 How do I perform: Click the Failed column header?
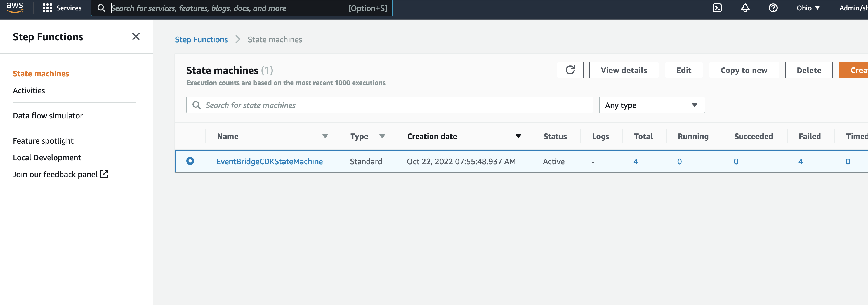coord(810,136)
